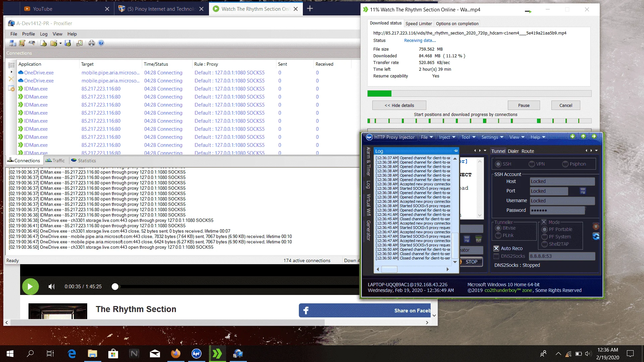644x362 pixels.
Task: Open the File dropdown in HTTP Proxy Injector
Action: coord(427,137)
